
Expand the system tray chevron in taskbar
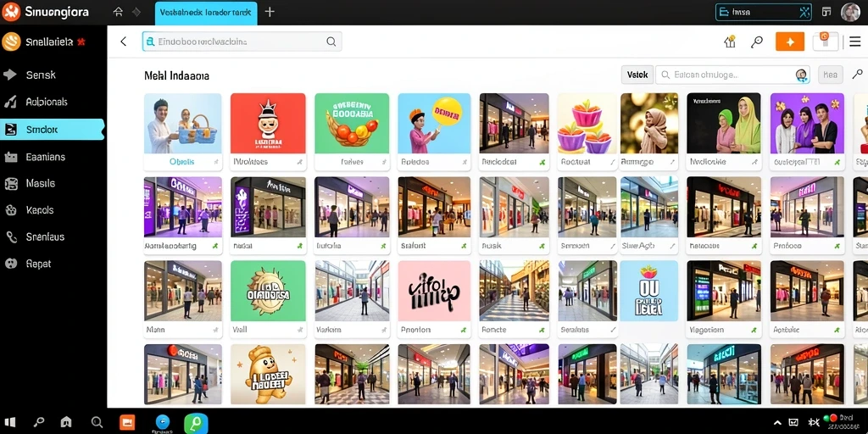click(x=778, y=422)
